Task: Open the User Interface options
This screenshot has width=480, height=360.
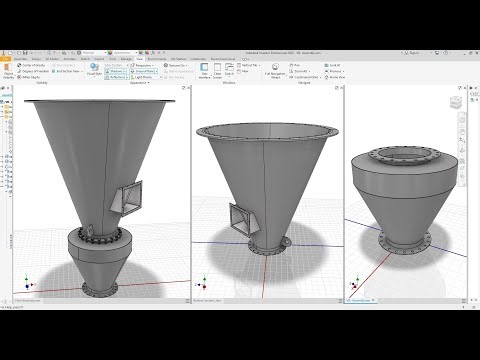Action: tap(204, 71)
